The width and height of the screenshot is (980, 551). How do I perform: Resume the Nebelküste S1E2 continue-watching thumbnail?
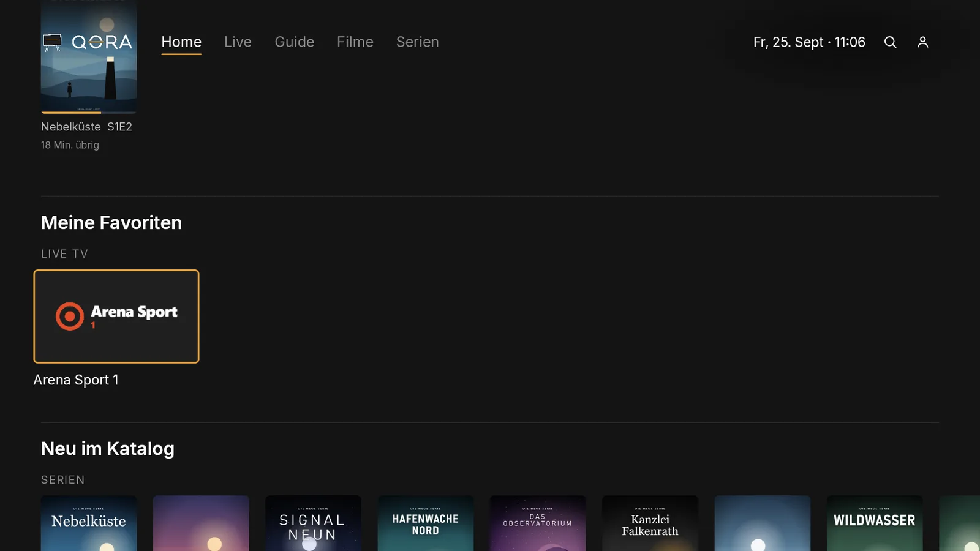coord(89,56)
